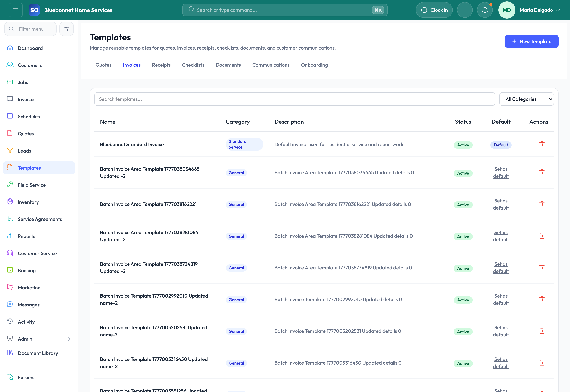
Task: Click the Dashboard home icon
Action: click(10, 48)
